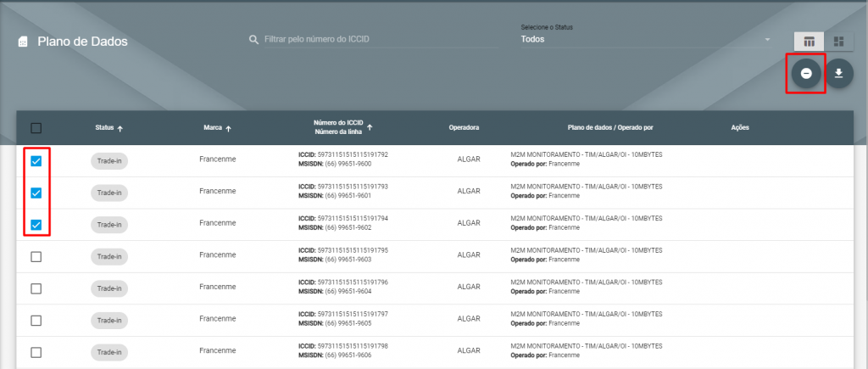
Task: Check row with ICCID ending 191795
Action: click(36, 256)
